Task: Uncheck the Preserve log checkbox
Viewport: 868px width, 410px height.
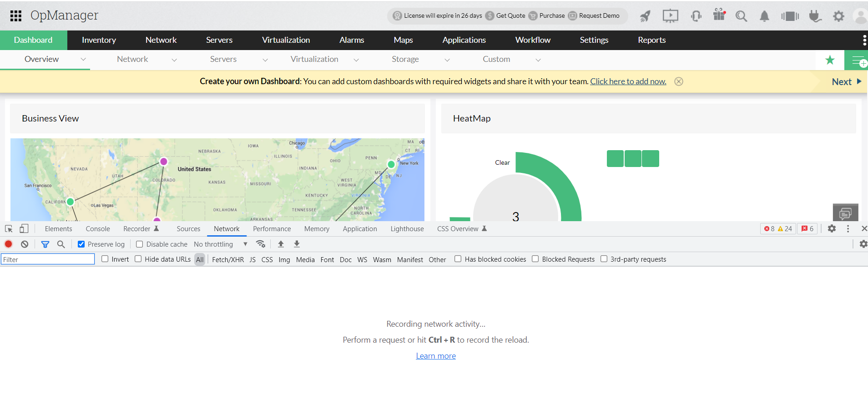Action: point(81,244)
